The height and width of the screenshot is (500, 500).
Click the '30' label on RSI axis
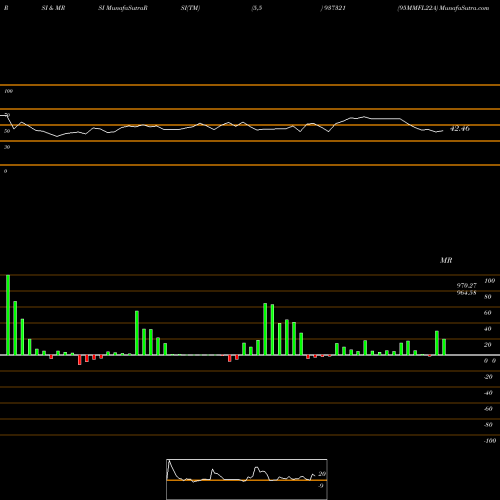[7, 147]
